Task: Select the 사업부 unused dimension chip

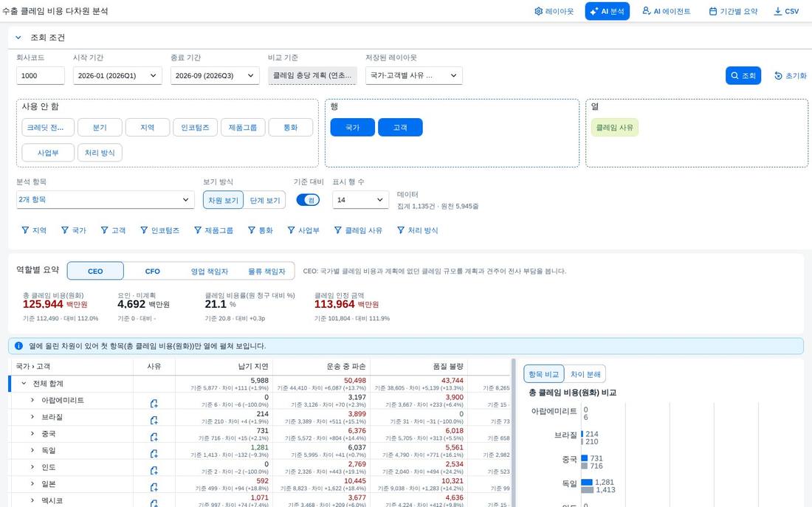Action: (x=48, y=153)
